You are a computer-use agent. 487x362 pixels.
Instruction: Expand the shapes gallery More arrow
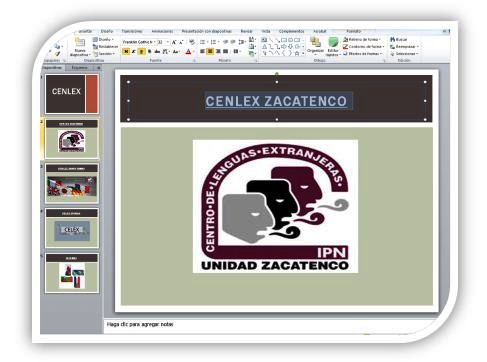303,53
